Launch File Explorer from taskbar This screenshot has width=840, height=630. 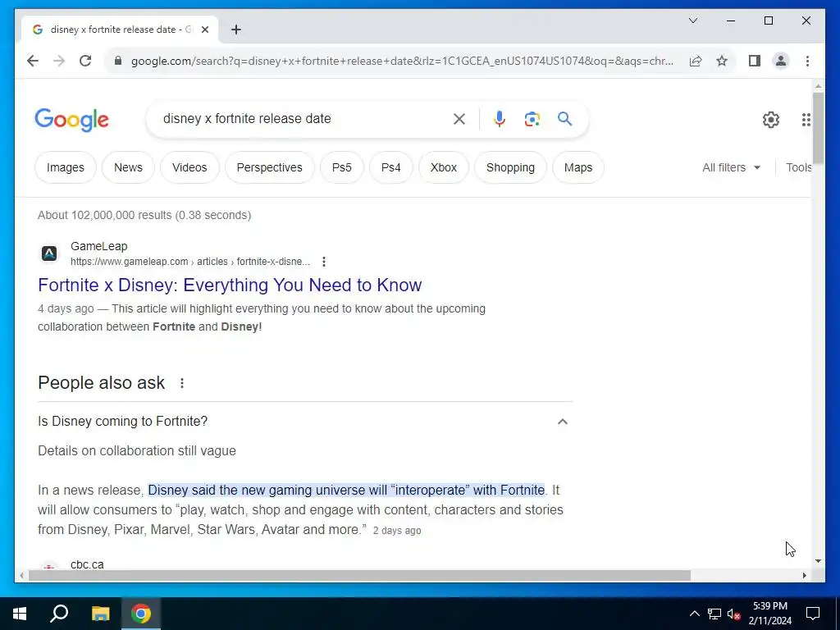[x=100, y=614]
